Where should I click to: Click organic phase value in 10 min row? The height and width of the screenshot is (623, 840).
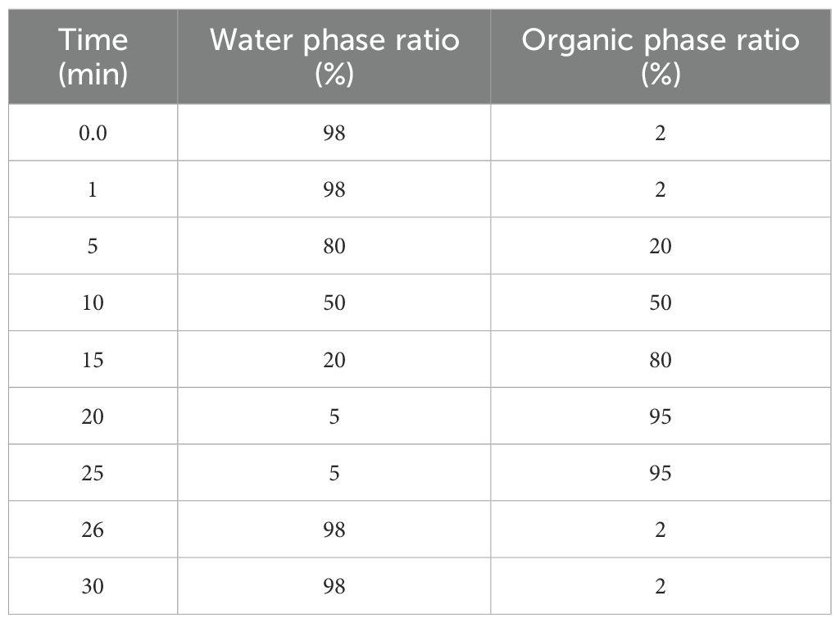(x=660, y=303)
